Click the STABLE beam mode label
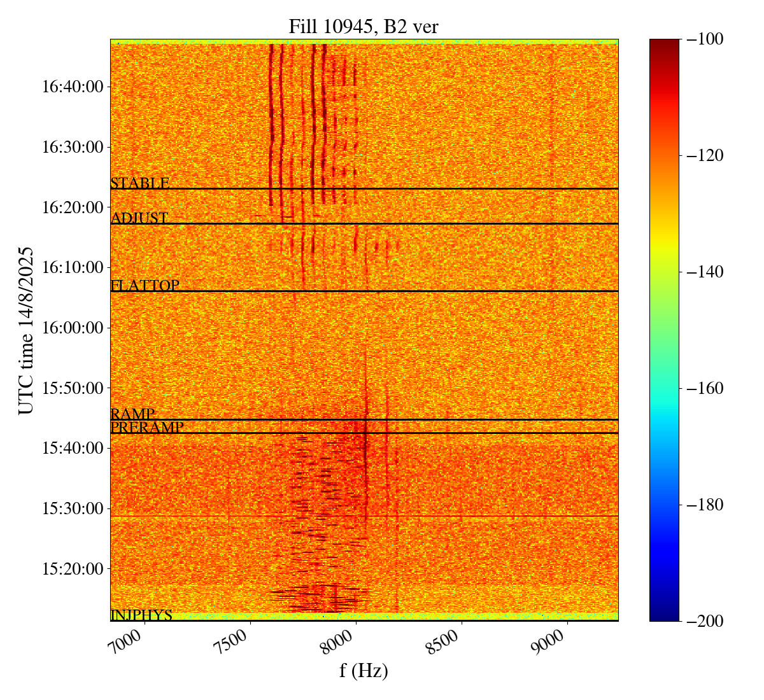764x700 pixels. click(x=140, y=183)
